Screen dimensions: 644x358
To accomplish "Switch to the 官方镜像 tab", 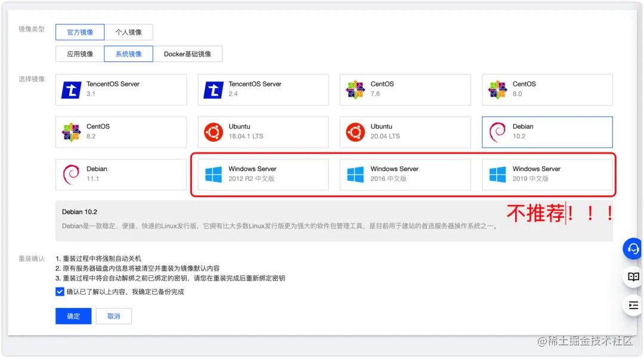I will tap(80, 32).
